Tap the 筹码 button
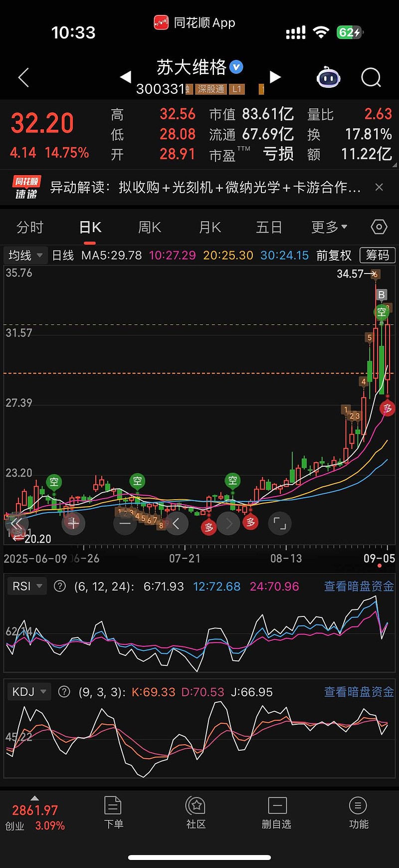Viewport: 399px width, 868px height. click(x=378, y=256)
